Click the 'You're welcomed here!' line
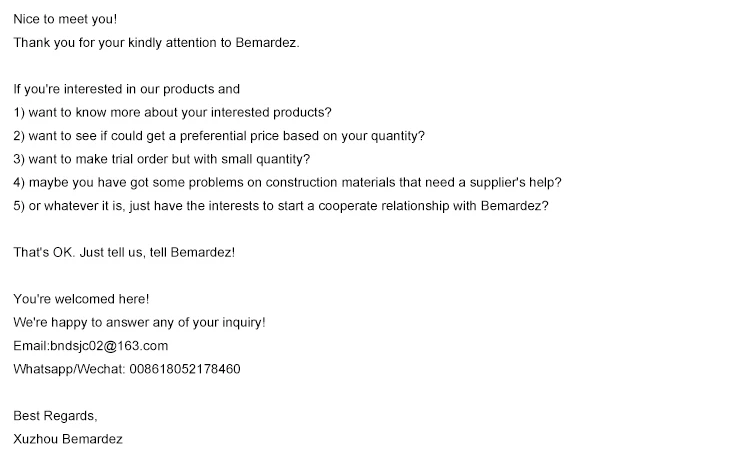This screenshot has width=750, height=463. coord(81,299)
